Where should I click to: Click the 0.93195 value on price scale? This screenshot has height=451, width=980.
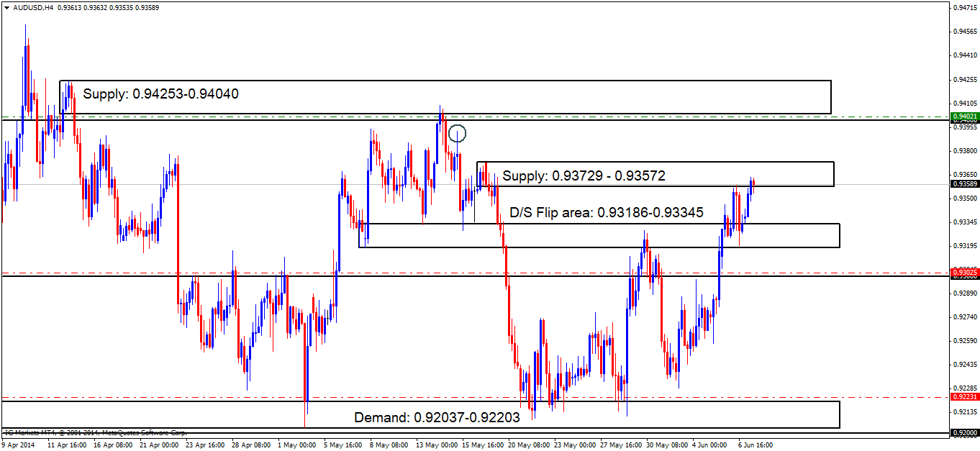pos(965,246)
